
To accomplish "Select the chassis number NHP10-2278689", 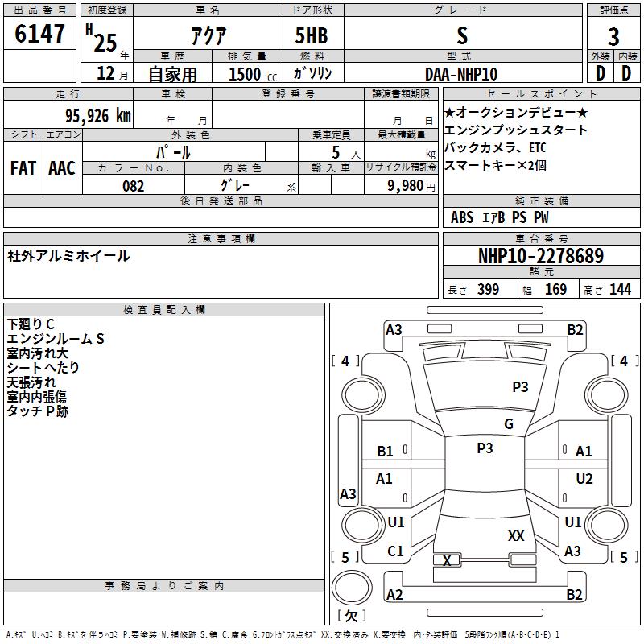I will pyautogui.click(x=540, y=256).
